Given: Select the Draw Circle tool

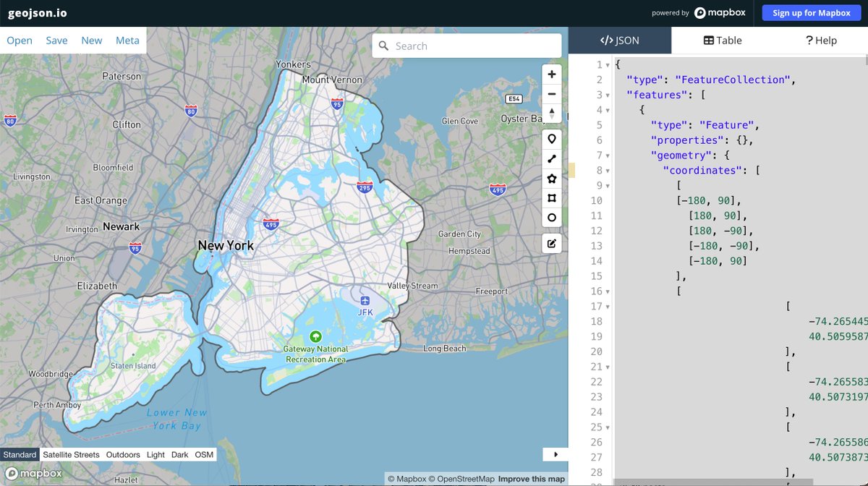Looking at the screenshot, I should tap(552, 217).
